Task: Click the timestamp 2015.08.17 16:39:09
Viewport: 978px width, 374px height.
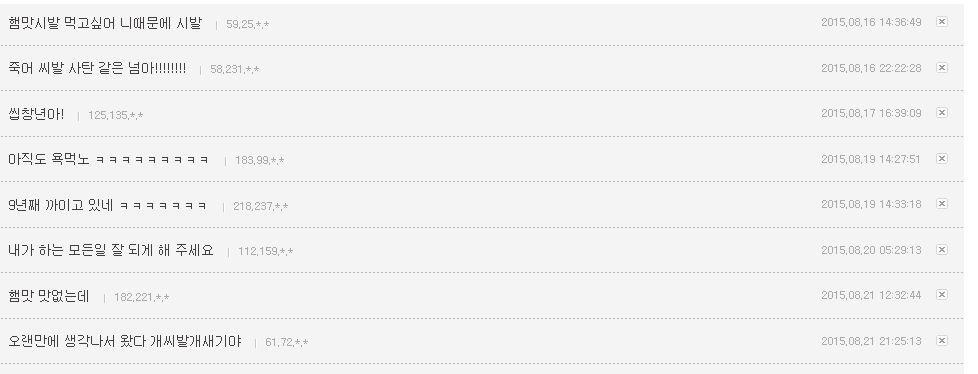Action: (871, 113)
